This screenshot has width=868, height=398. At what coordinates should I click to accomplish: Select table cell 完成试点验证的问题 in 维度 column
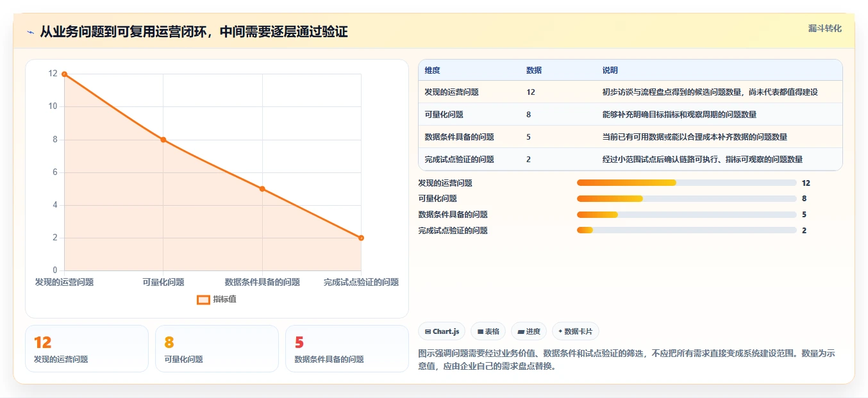459,160
